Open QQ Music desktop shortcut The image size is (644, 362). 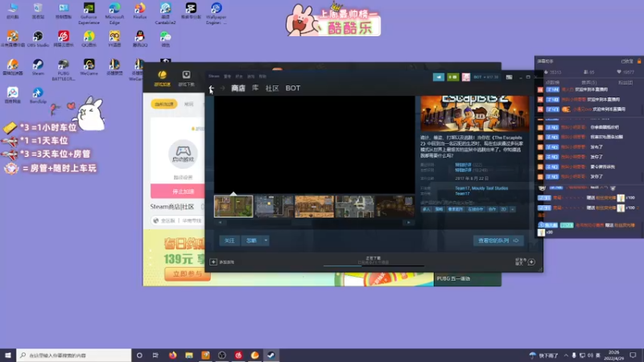click(x=89, y=39)
